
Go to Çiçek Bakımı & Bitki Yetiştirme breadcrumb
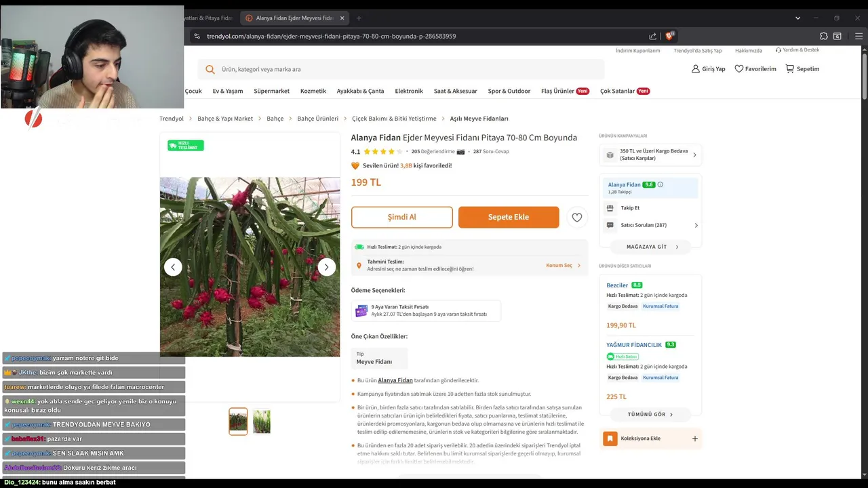(394, 119)
